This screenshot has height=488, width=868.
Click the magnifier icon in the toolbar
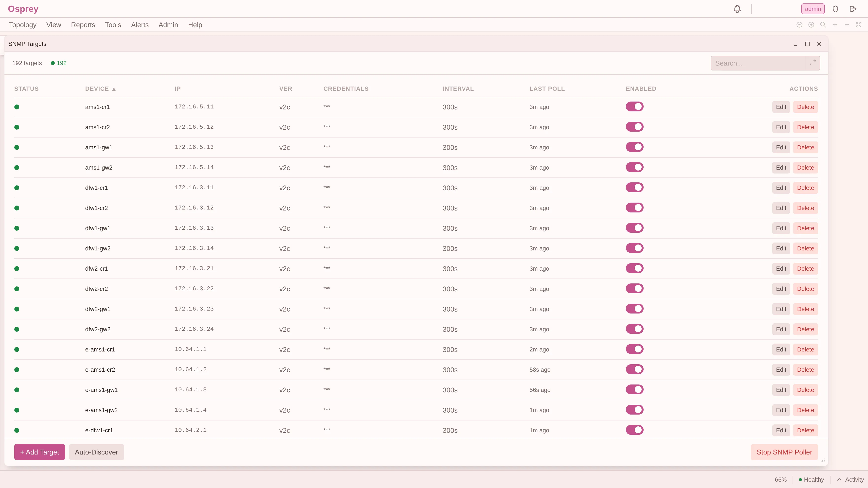pyautogui.click(x=823, y=25)
